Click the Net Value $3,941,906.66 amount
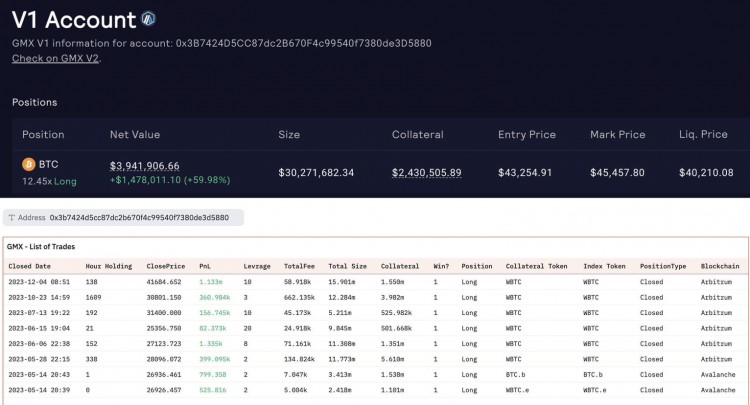 (144, 166)
